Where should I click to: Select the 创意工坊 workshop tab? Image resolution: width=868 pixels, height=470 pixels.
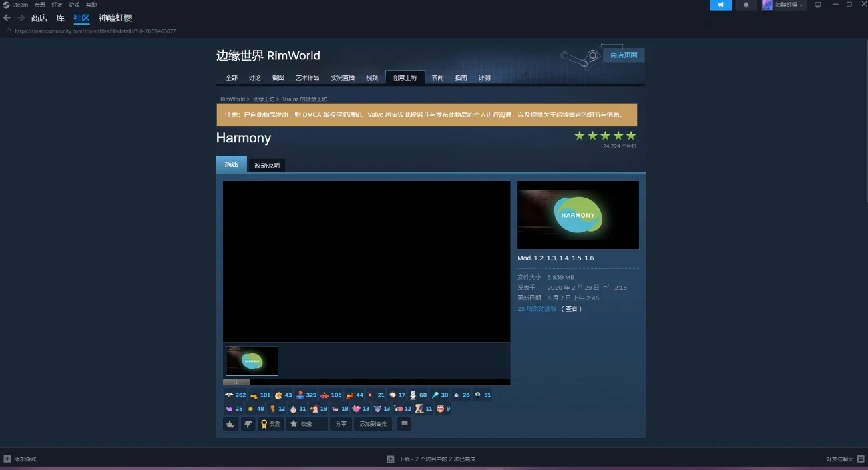pos(405,77)
